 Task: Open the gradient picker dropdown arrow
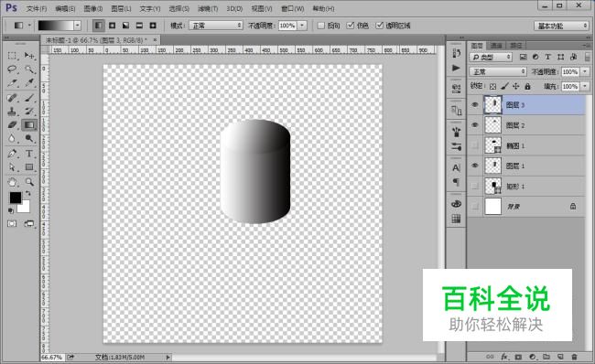click(x=78, y=26)
